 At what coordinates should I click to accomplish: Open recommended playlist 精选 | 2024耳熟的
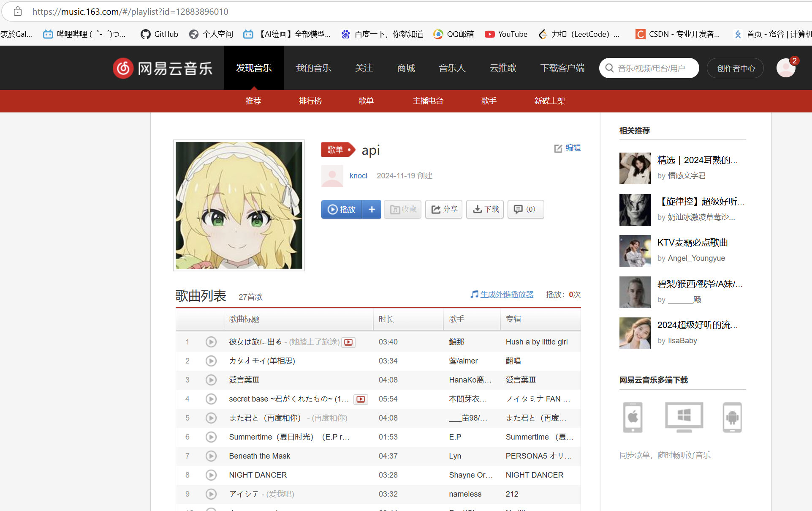click(698, 160)
